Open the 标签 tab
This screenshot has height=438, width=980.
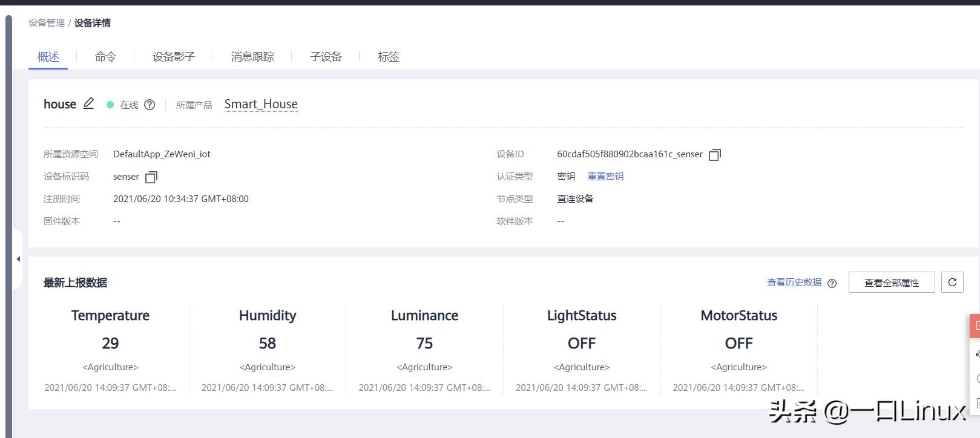[389, 57]
